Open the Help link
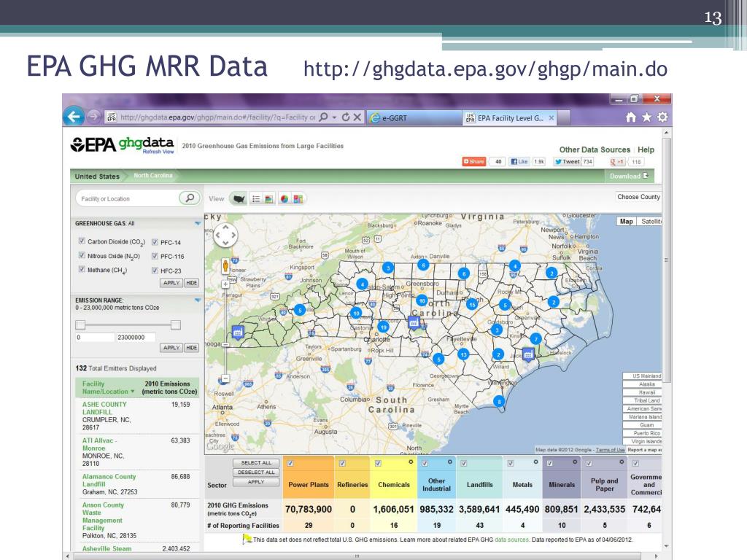747x560 pixels. coord(646,149)
